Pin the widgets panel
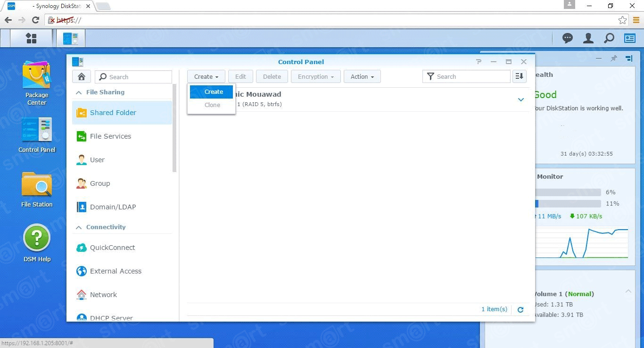 613,58
